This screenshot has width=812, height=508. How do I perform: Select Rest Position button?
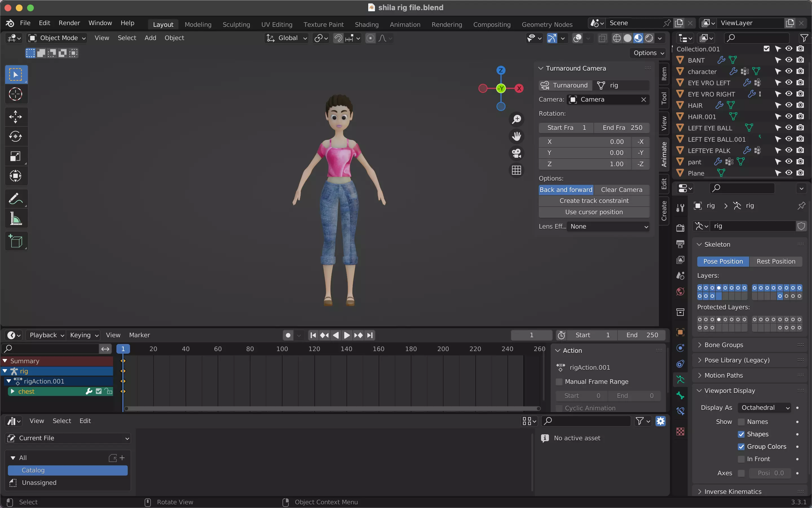[x=776, y=261]
